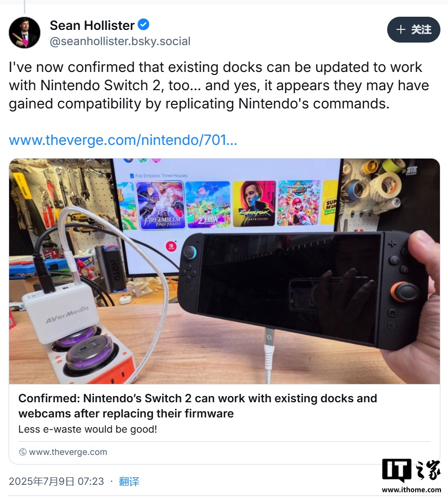Click the globe icon beside www.theverge.com
Image resolution: width=448 pixels, height=498 pixels.
[x=23, y=452]
